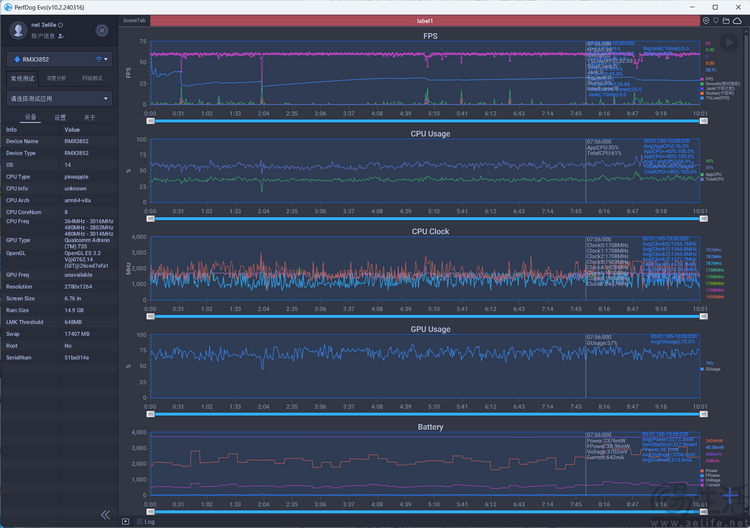This screenshot has width=750, height=528.
Task: Switch to the 深度分析 tab
Action: pyautogui.click(x=56, y=78)
